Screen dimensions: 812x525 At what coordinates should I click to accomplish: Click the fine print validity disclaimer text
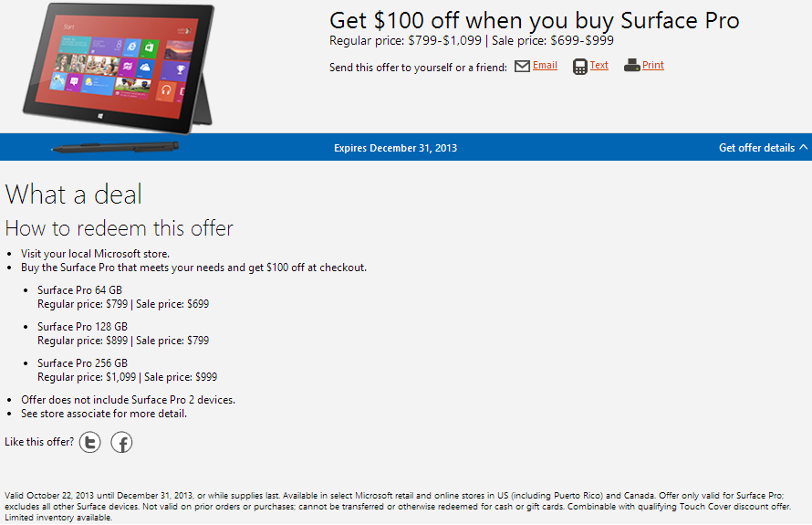click(x=398, y=507)
